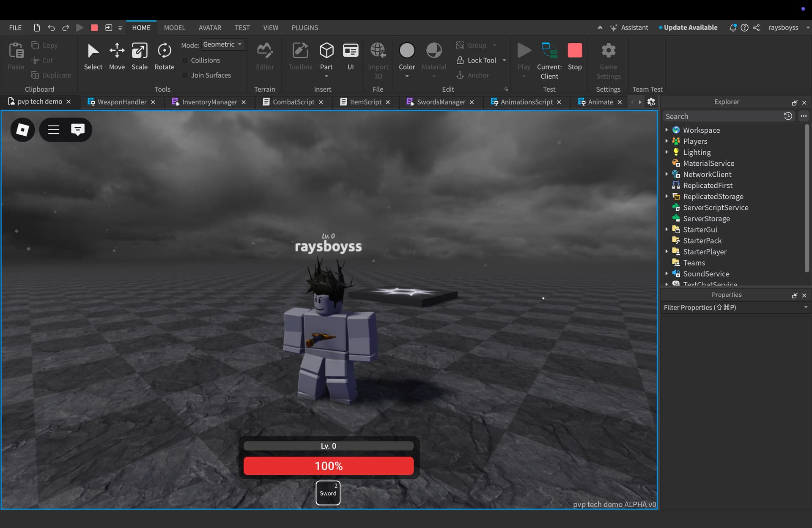Enable the Collisions checkbox

tap(185, 60)
